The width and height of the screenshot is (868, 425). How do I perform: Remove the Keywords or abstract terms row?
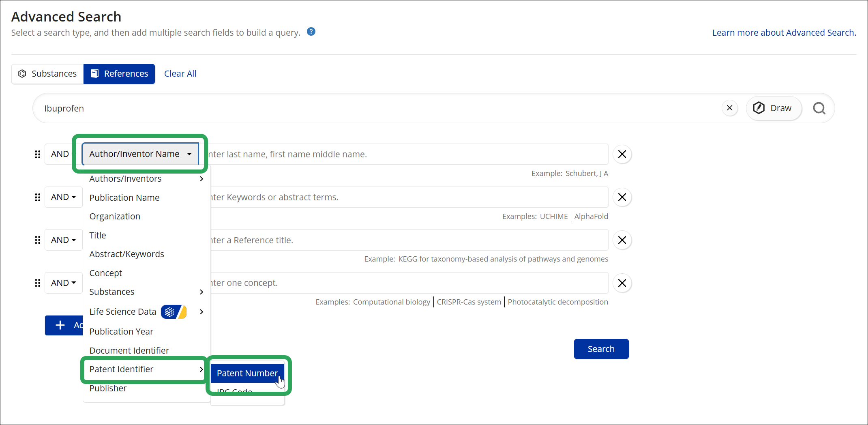622,197
